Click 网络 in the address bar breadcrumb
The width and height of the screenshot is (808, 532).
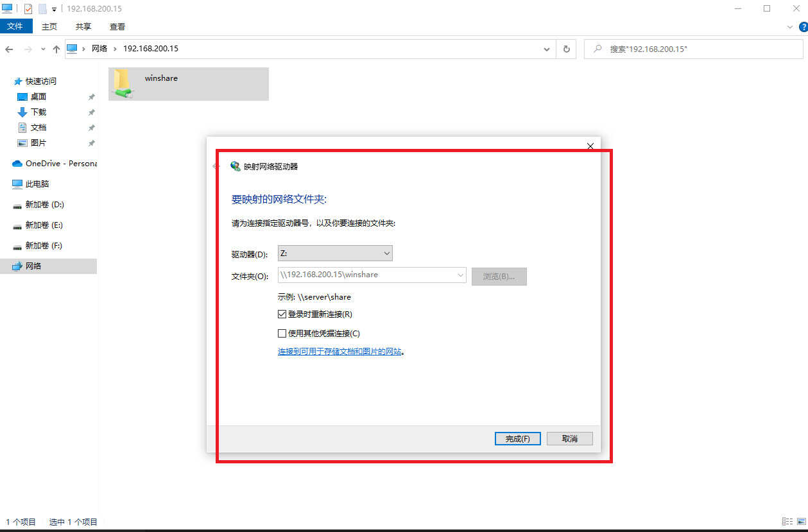[99, 49]
